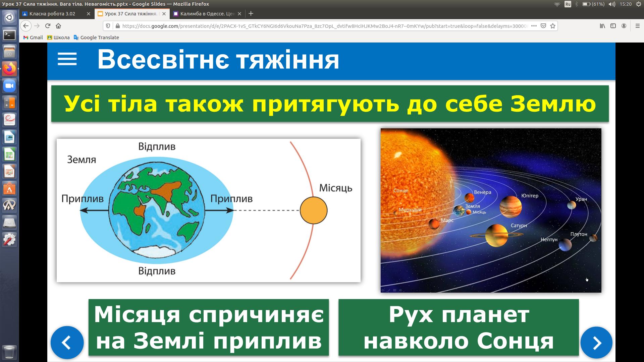Viewport: 644px width, 362px height.
Task: Launch Zoom from the dock
Action: (x=9, y=86)
